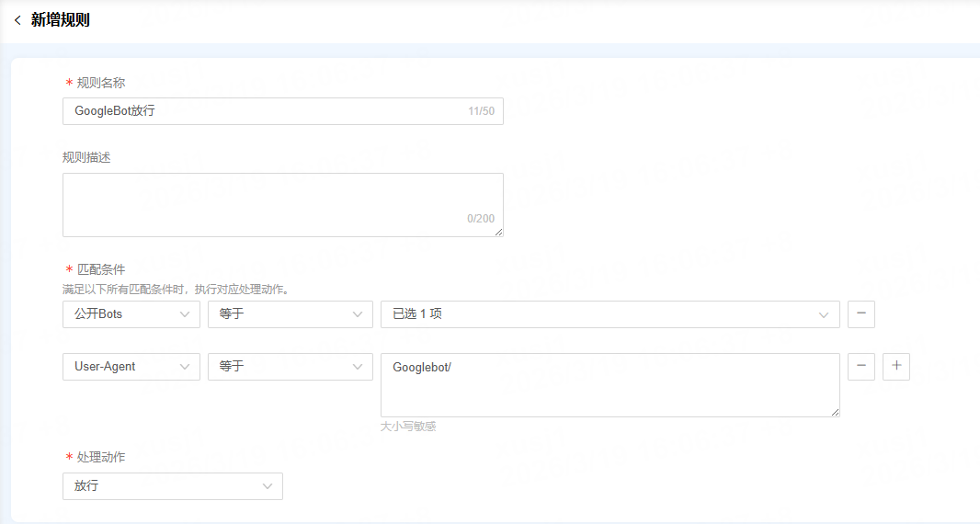980x524 pixels.
Task: Open the 公开Bots field type dropdown
Action: click(x=131, y=313)
